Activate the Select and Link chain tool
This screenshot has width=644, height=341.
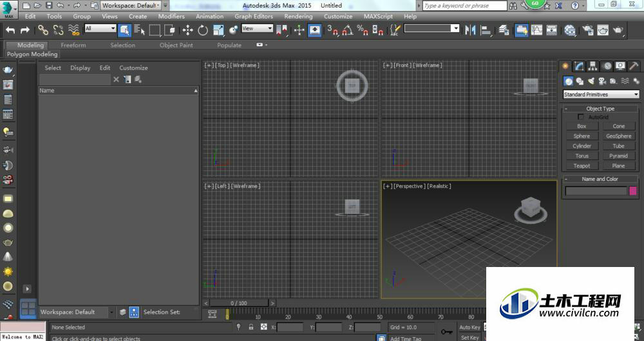(x=43, y=30)
